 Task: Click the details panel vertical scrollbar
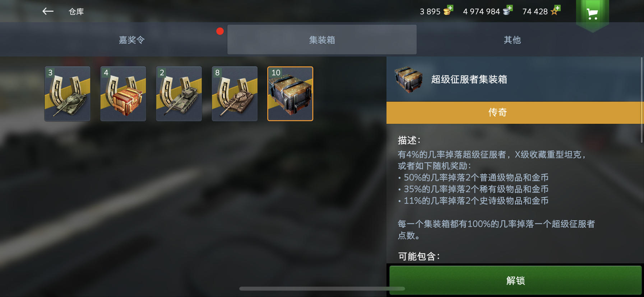pos(642,100)
